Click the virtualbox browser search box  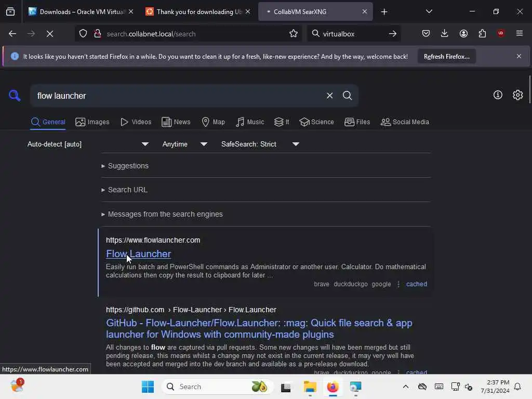coord(353,34)
